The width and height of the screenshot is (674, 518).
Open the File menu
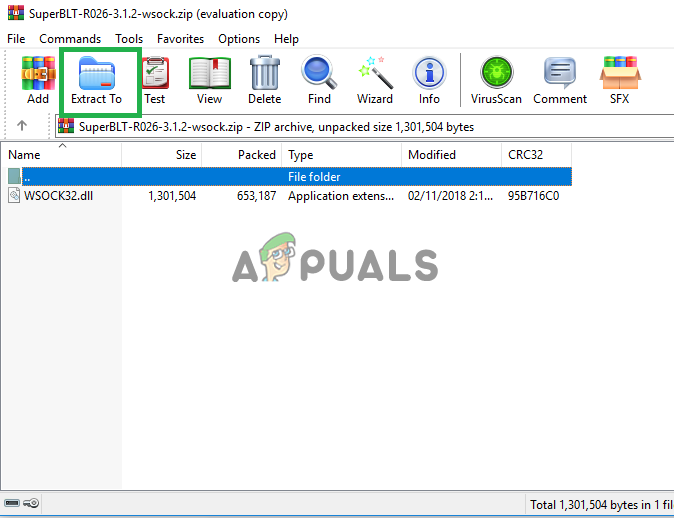pyautogui.click(x=16, y=39)
